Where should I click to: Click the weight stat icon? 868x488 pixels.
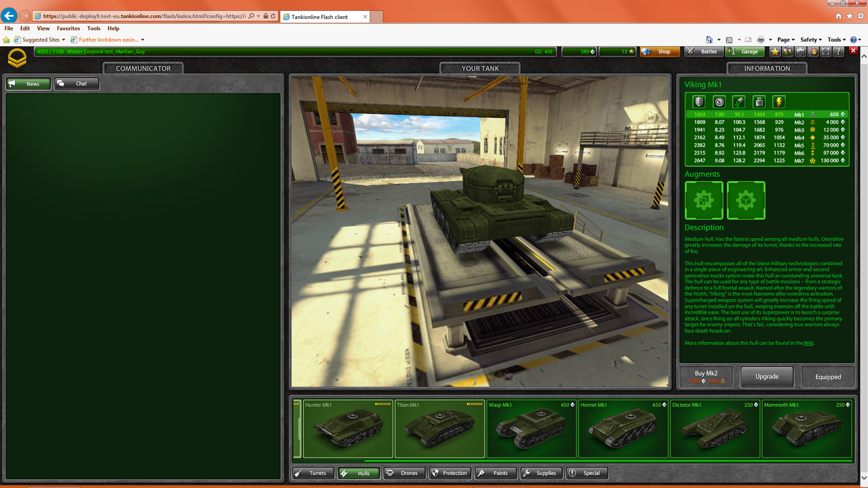759,102
